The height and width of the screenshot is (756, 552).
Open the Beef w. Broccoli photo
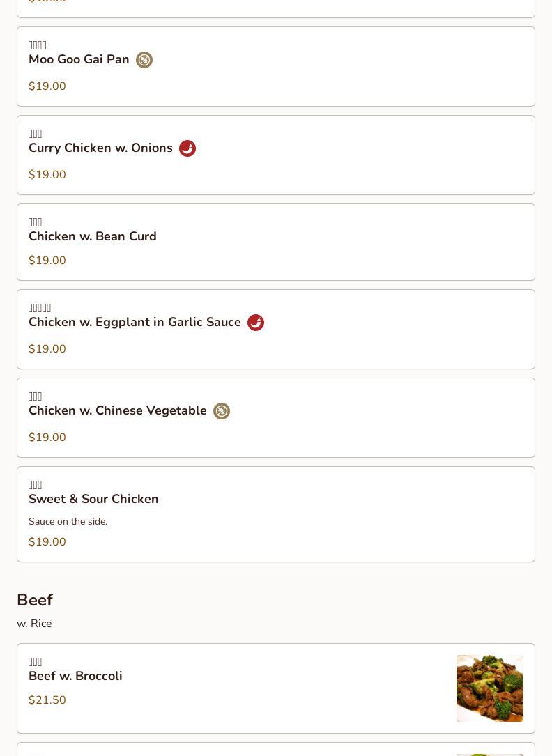[489, 688]
